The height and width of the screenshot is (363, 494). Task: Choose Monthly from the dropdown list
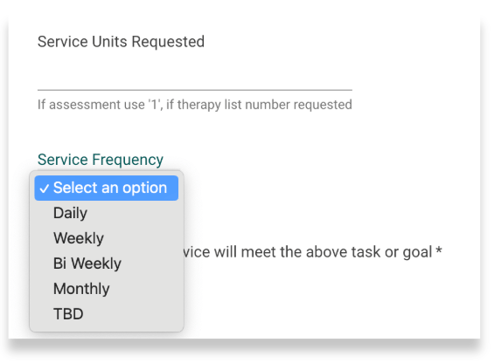pos(106,289)
